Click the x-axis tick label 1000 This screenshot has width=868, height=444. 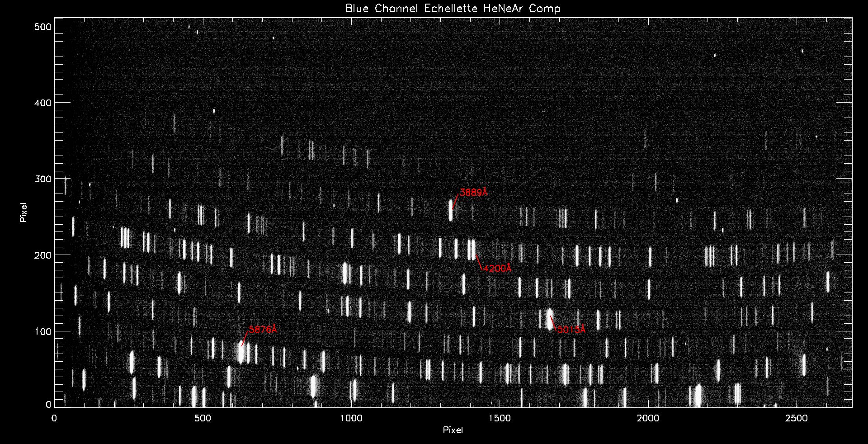pos(351,419)
